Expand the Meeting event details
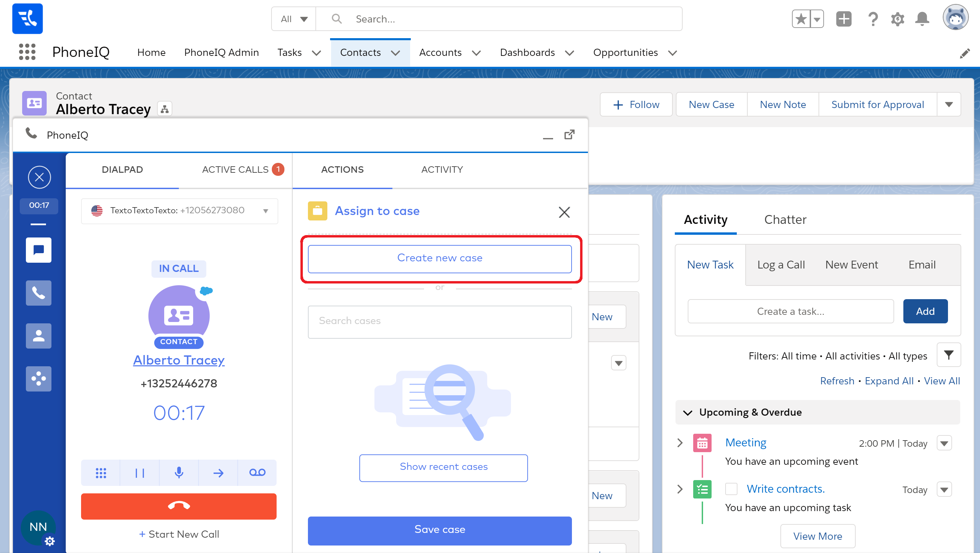The image size is (980, 553). (x=680, y=443)
